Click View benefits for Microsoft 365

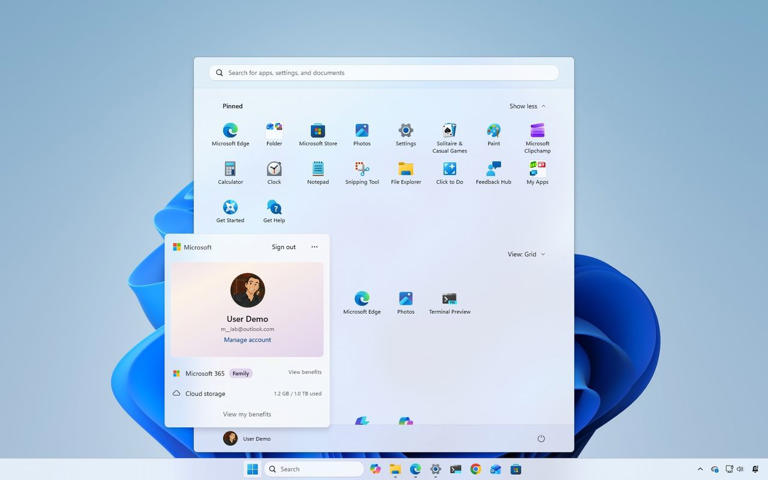click(x=305, y=372)
